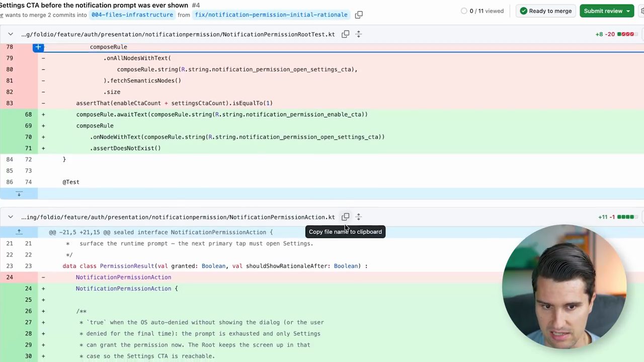Click the hunk header @@ -21,5 +21,15 @@
The height and width of the screenshot is (362, 644).
coord(160,232)
